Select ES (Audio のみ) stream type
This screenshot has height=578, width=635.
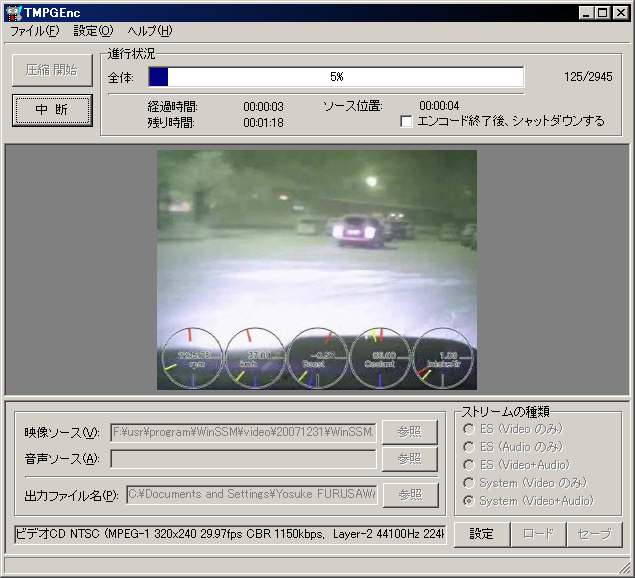(x=467, y=446)
